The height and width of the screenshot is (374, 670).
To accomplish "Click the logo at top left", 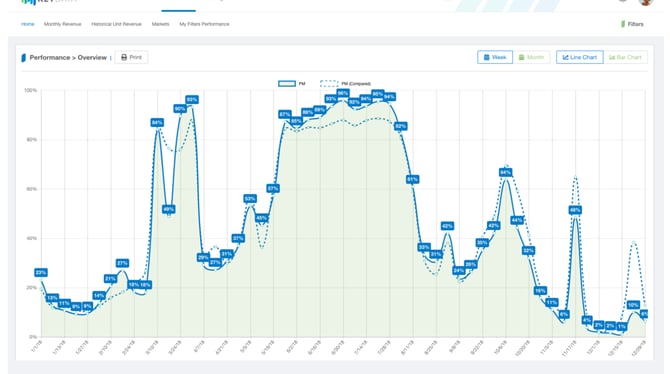I will click(49, 2).
